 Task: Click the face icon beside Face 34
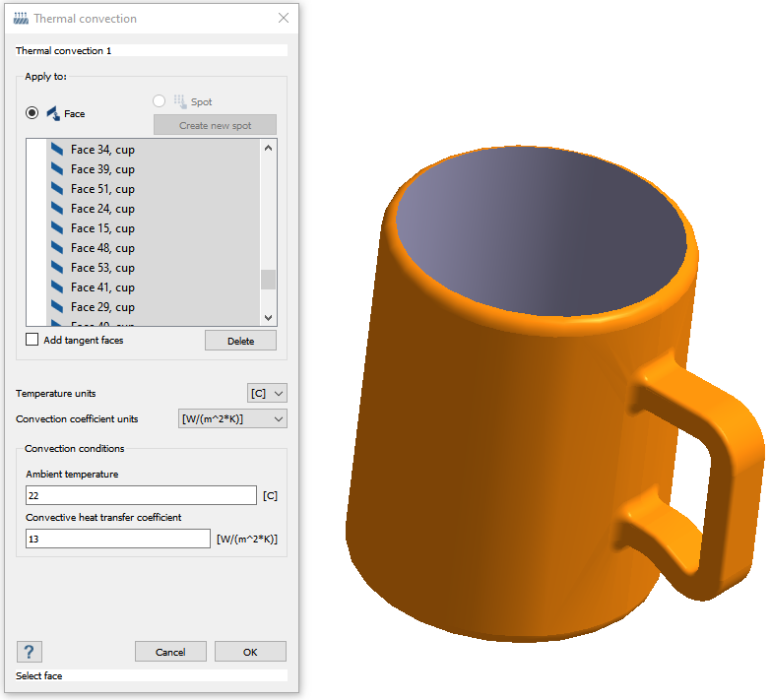[57, 150]
